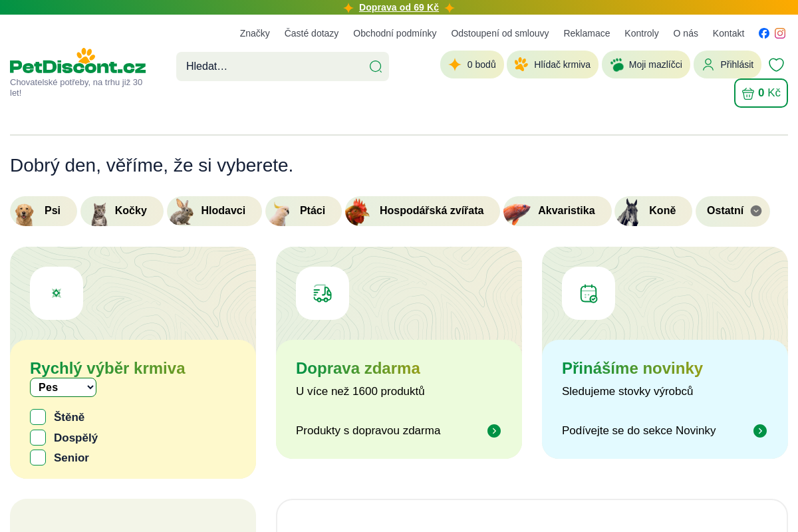The image size is (798, 532).
Task: Click the delivery truck icon
Action: pos(323,293)
